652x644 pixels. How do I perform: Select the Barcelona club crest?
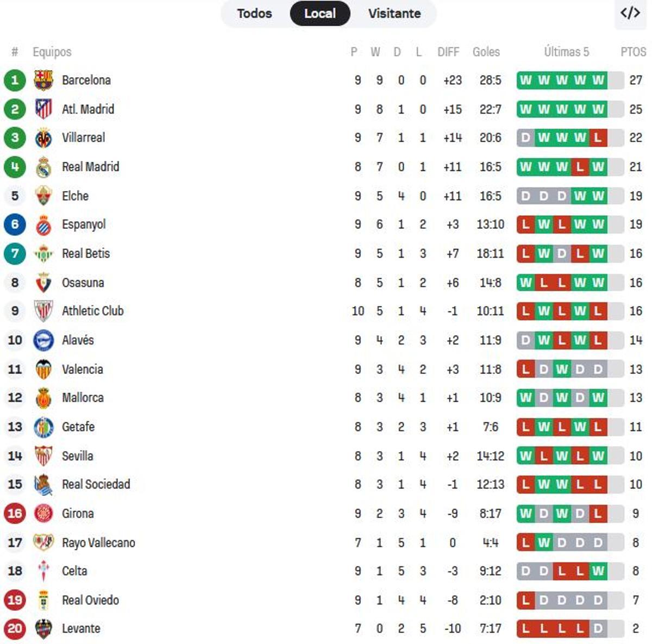point(43,80)
